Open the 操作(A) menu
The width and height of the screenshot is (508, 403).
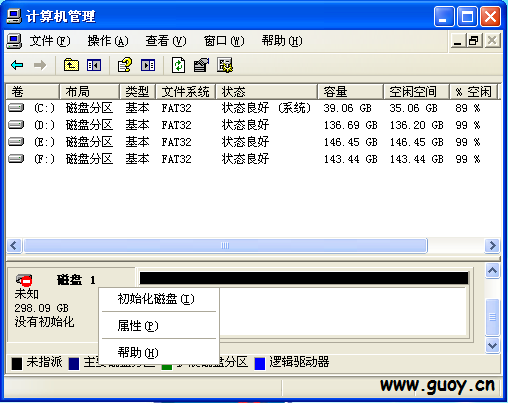click(x=108, y=41)
